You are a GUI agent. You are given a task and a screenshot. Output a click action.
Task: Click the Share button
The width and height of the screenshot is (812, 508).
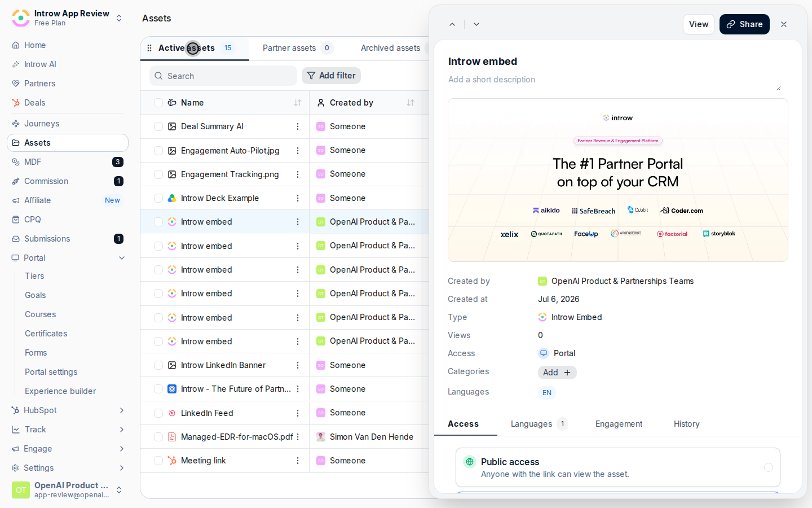click(744, 24)
